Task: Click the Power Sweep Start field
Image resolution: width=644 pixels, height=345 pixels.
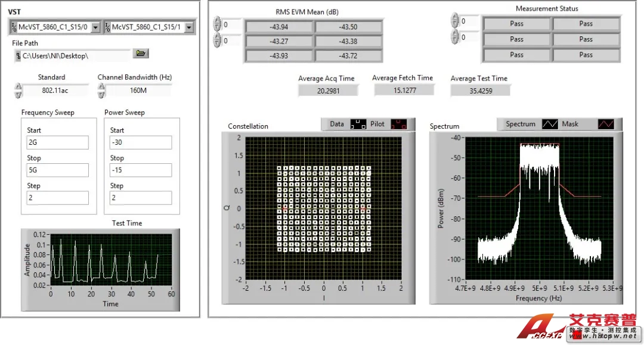Action: tap(141, 142)
